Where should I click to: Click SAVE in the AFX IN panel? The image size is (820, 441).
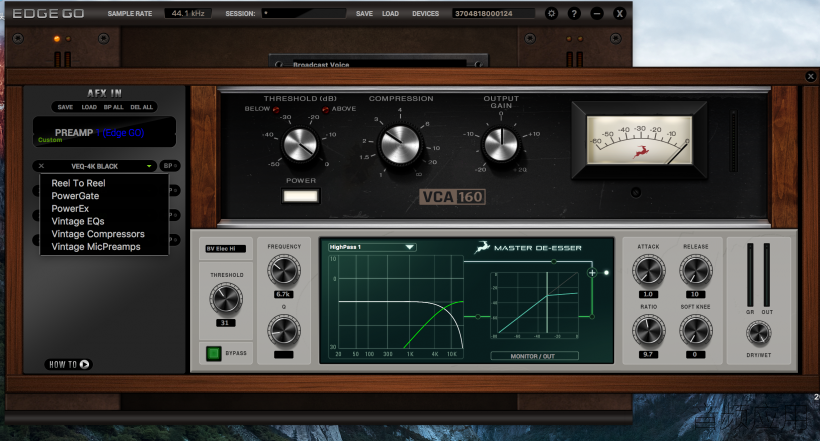[x=65, y=107]
